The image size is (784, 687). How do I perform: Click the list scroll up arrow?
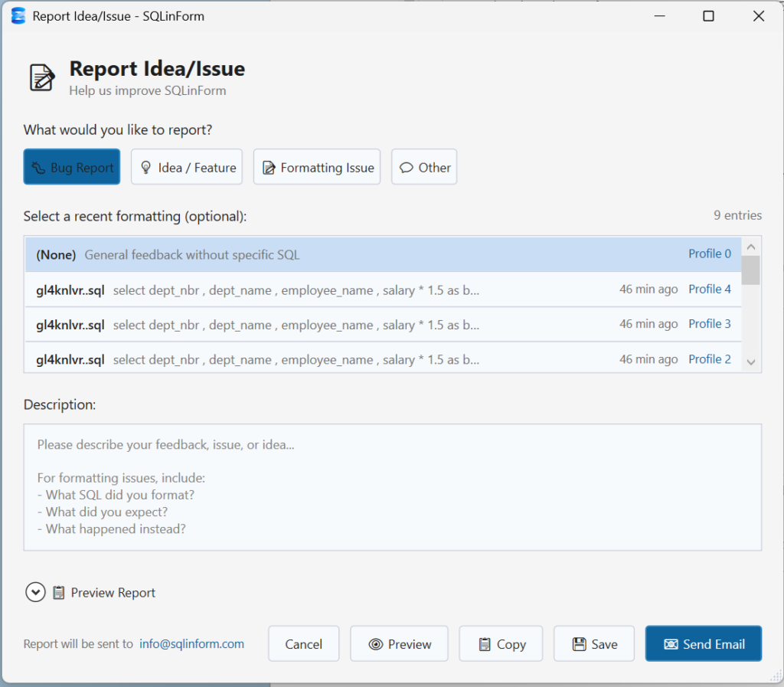click(x=750, y=247)
